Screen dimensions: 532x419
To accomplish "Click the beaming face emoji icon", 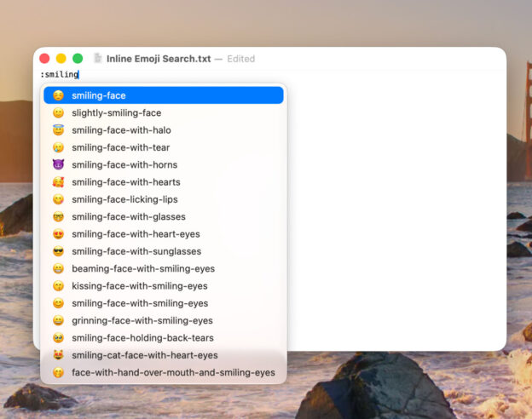I will [x=58, y=268].
